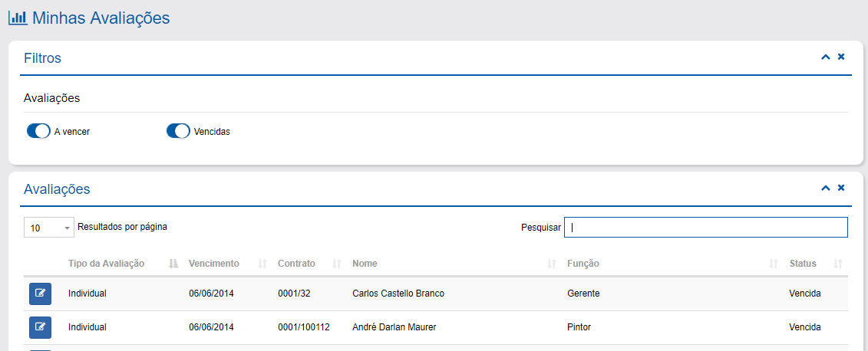Open edit icon for André Darlan Maurer
The image size is (868, 351).
(x=40, y=327)
